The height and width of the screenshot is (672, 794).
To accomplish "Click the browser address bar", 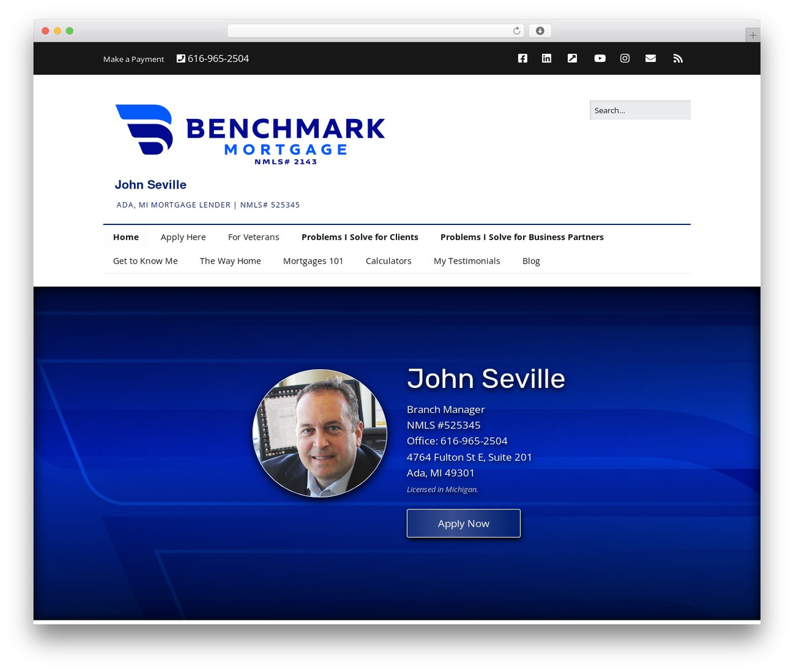I will 375,31.
